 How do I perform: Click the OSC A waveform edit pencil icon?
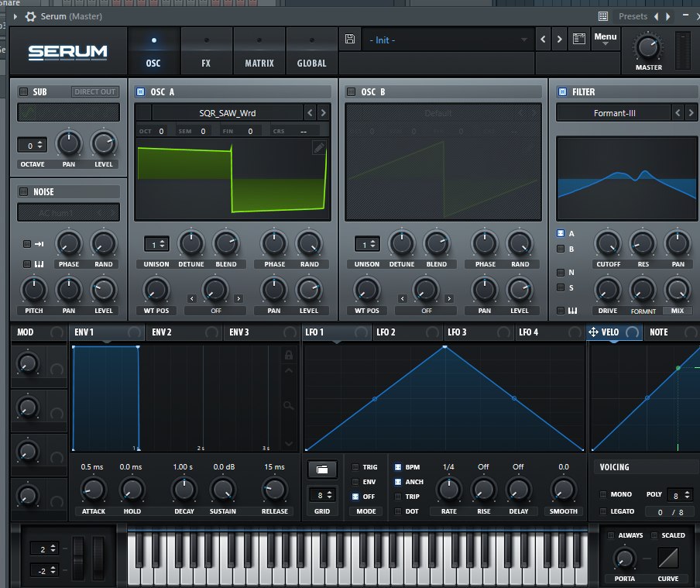(x=319, y=147)
